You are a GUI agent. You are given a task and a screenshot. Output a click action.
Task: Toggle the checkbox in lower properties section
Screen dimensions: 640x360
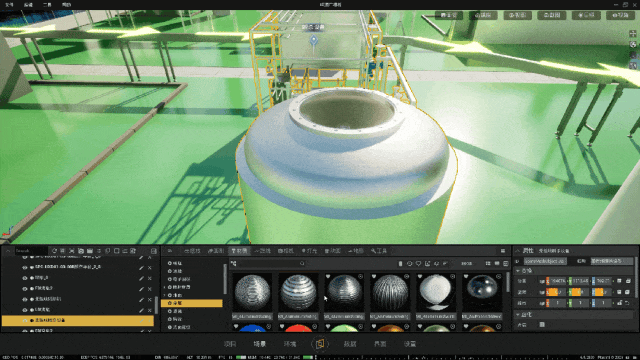pyautogui.click(x=542, y=325)
